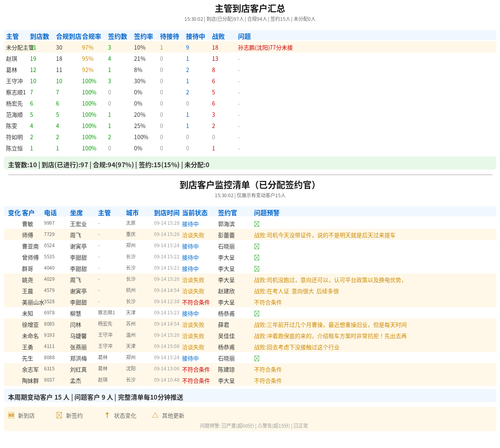The width and height of the screenshot is (500, 448).
Task: Click the green status icon in the 0524 row
Action: [x=257, y=246]
